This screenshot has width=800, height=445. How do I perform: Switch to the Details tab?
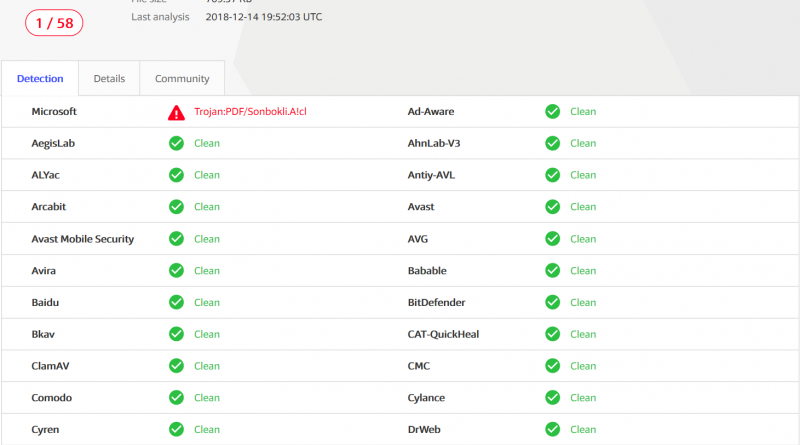pyautogui.click(x=109, y=79)
